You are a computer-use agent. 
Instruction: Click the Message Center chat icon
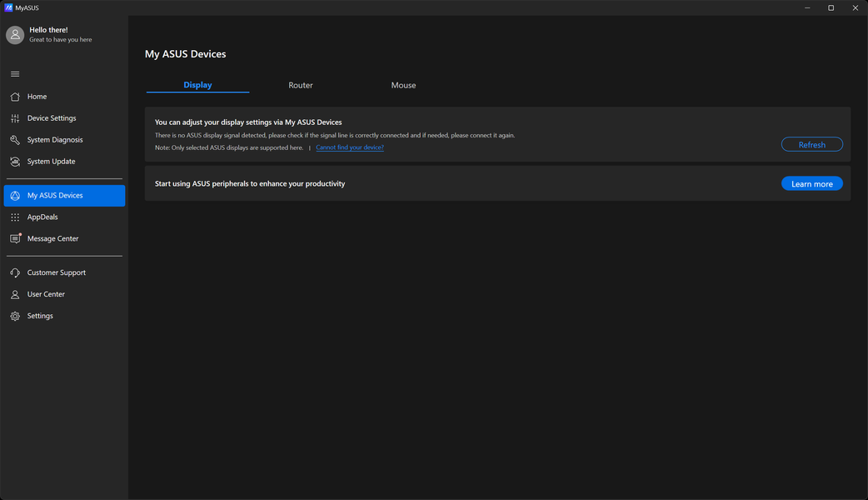pyautogui.click(x=16, y=238)
